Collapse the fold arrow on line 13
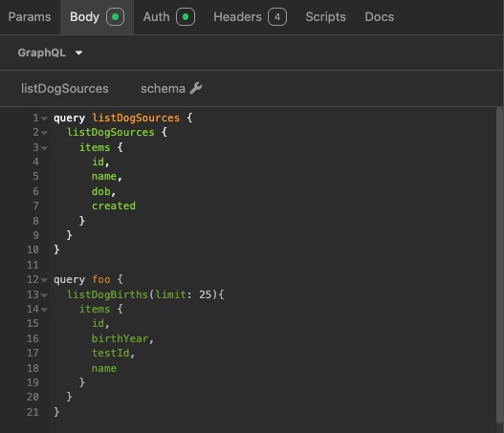This screenshot has height=433, width=504. tap(44, 294)
